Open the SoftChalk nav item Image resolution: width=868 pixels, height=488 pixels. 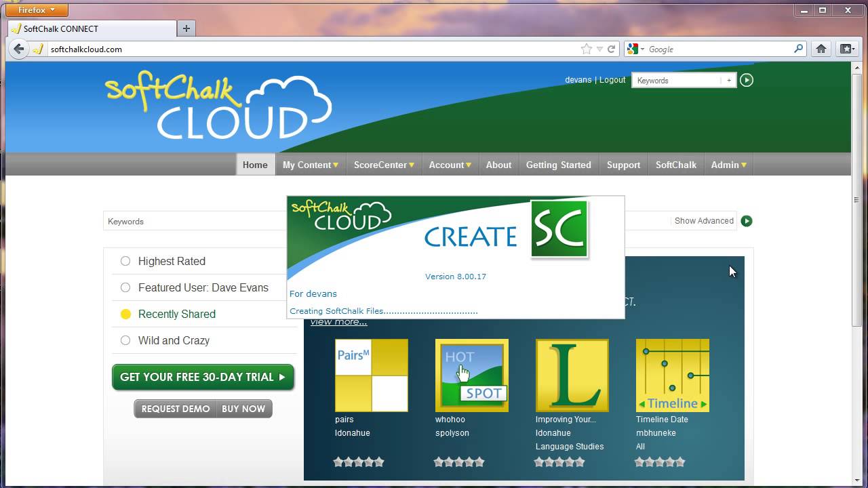pos(676,165)
